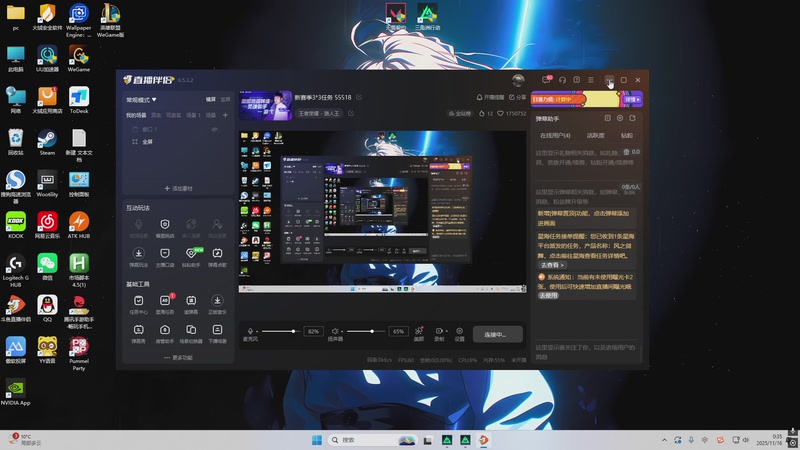
Task: Select the 我的场景 scene tab
Action: tap(136, 115)
